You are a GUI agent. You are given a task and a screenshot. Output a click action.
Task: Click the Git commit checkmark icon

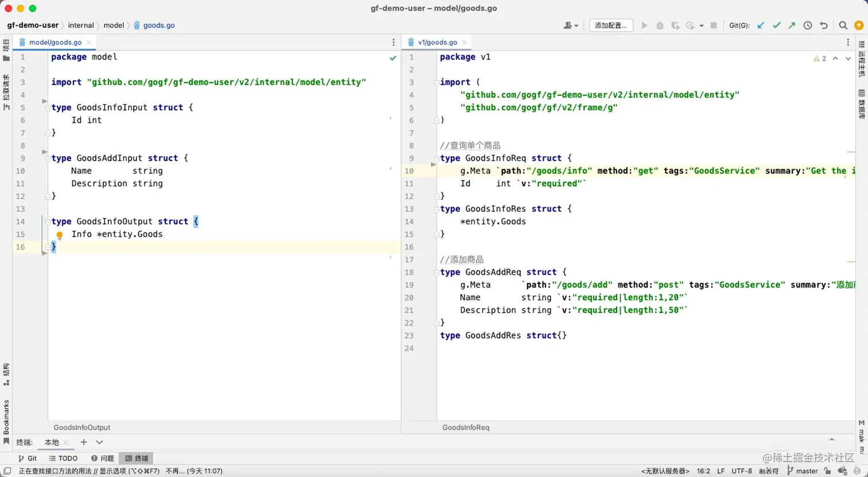pos(777,25)
